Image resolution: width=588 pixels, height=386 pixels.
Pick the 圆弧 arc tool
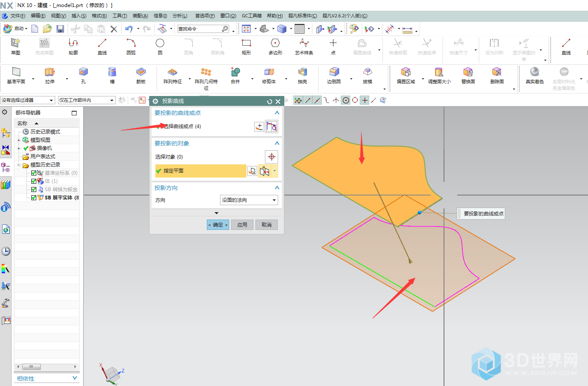click(131, 47)
